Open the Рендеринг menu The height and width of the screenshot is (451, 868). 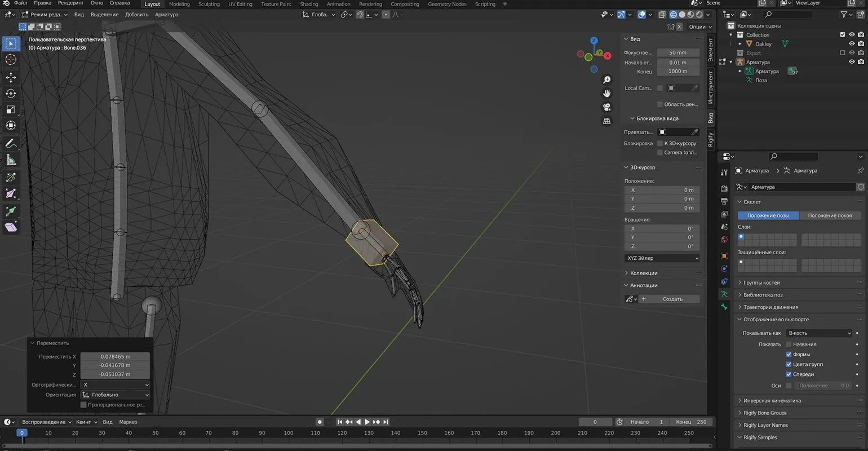(x=70, y=3)
